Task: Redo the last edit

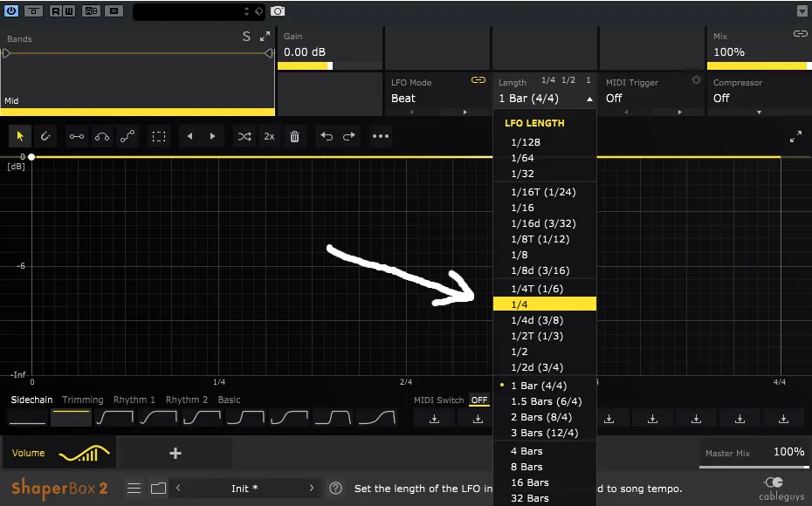Action: [349, 136]
